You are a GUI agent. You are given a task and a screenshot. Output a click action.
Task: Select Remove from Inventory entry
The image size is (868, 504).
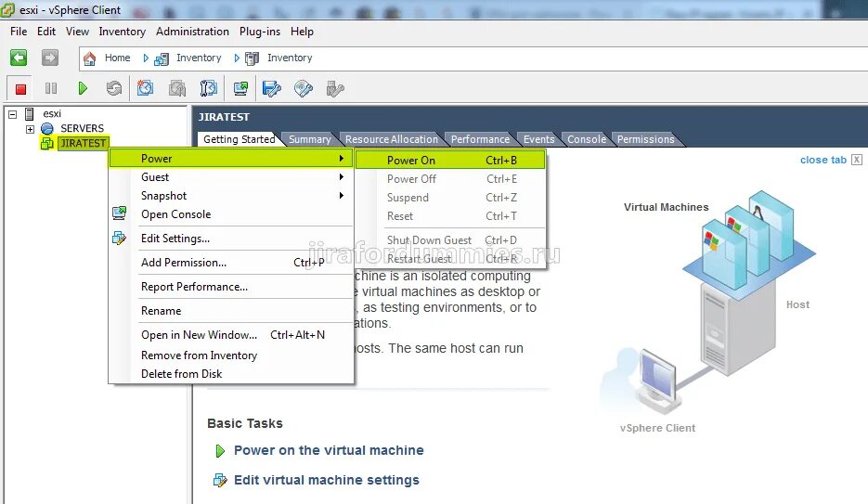(231, 355)
